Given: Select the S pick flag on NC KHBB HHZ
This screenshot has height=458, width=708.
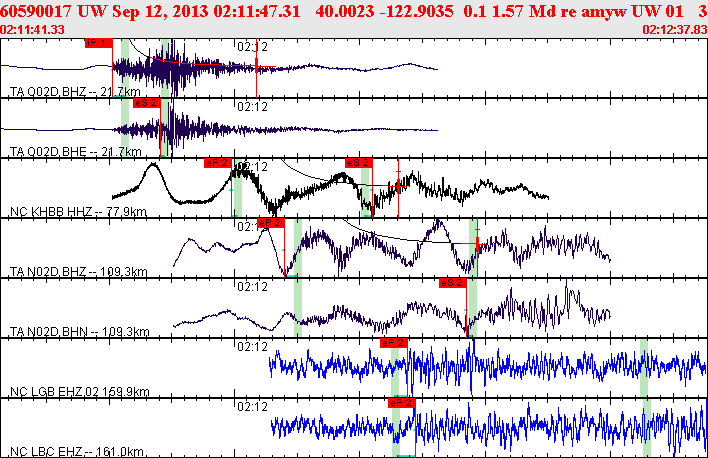Looking at the screenshot, I should click(359, 162).
